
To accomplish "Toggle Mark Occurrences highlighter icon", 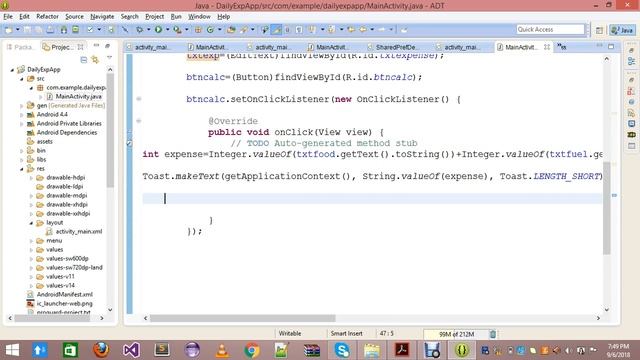I will pyautogui.click(x=276, y=29).
